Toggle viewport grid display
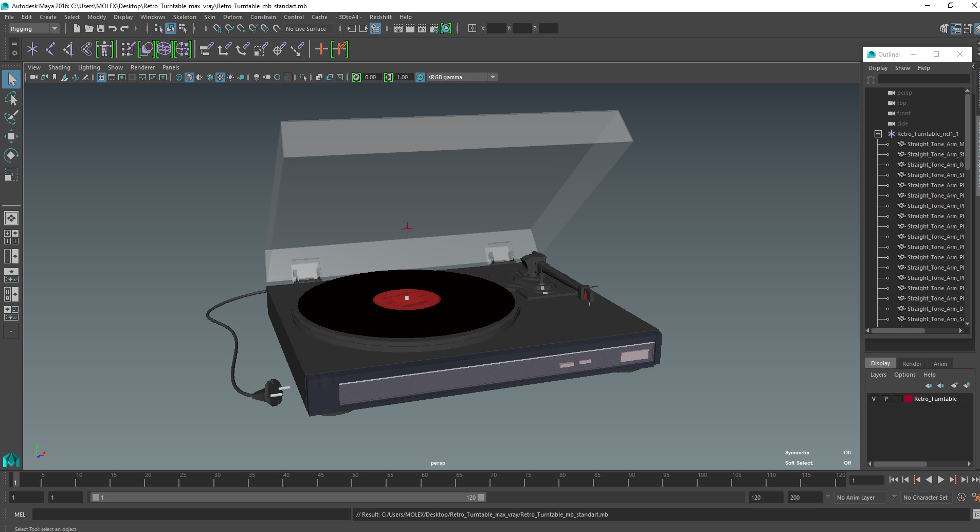This screenshot has height=532, width=980. pyautogui.click(x=101, y=77)
